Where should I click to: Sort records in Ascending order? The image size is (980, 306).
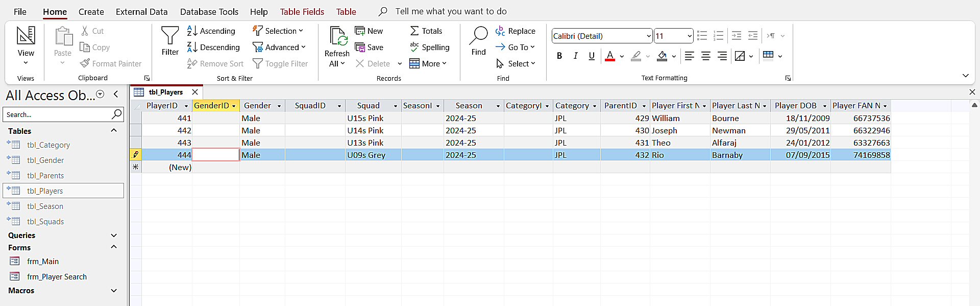(211, 31)
